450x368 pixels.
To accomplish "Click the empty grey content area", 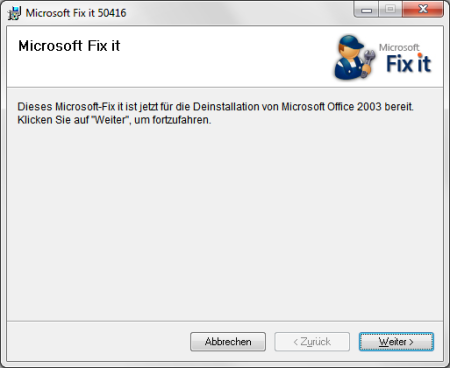I will [x=225, y=220].
